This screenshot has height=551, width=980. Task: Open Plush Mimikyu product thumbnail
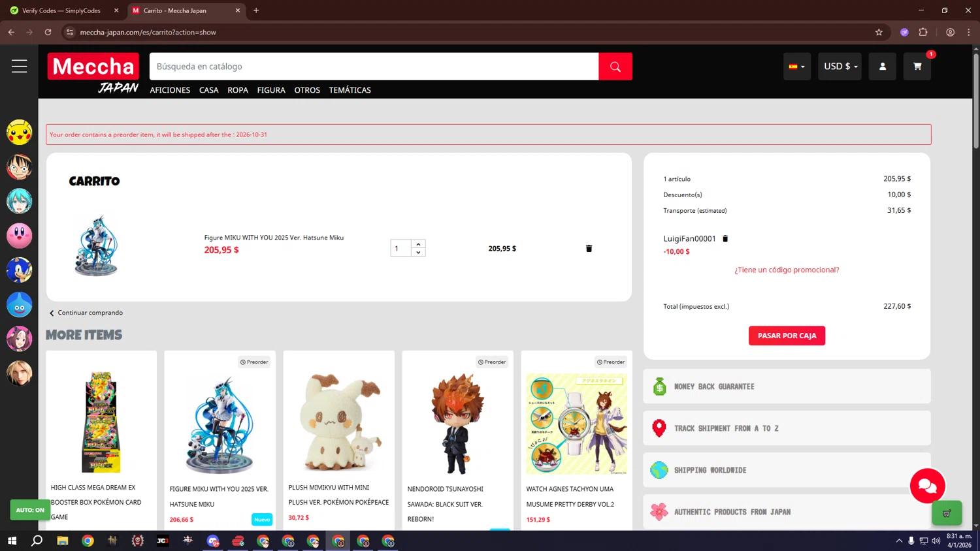339,422
